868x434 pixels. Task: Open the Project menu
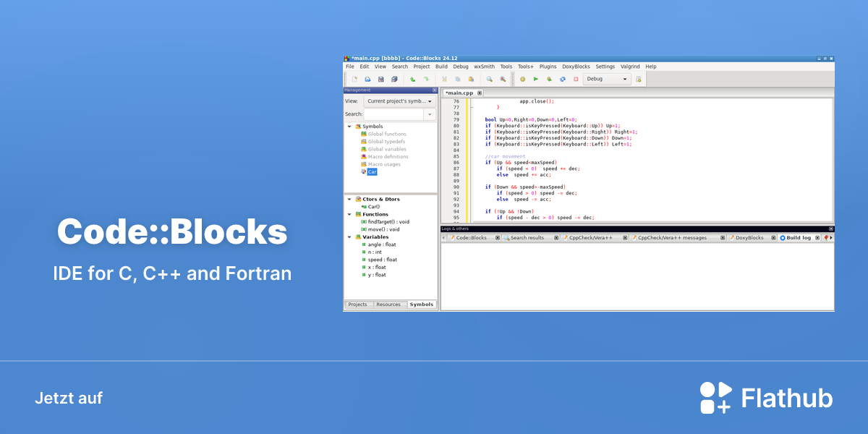[422, 67]
